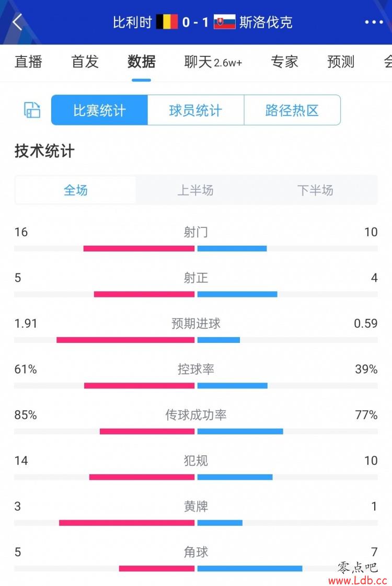Tap the Slovakia flag icon
392x586 pixels.
pos(225,22)
